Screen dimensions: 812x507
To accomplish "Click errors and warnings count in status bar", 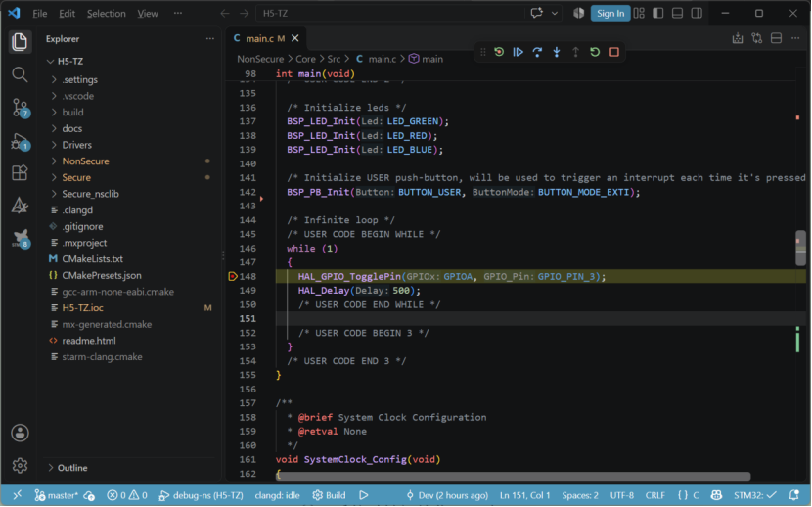I will coord(127,496).
